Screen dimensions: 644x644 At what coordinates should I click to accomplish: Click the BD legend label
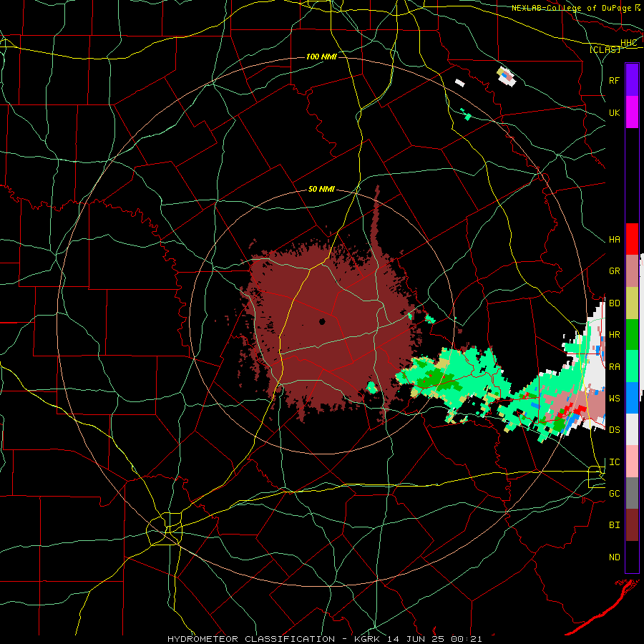point(614,303)
